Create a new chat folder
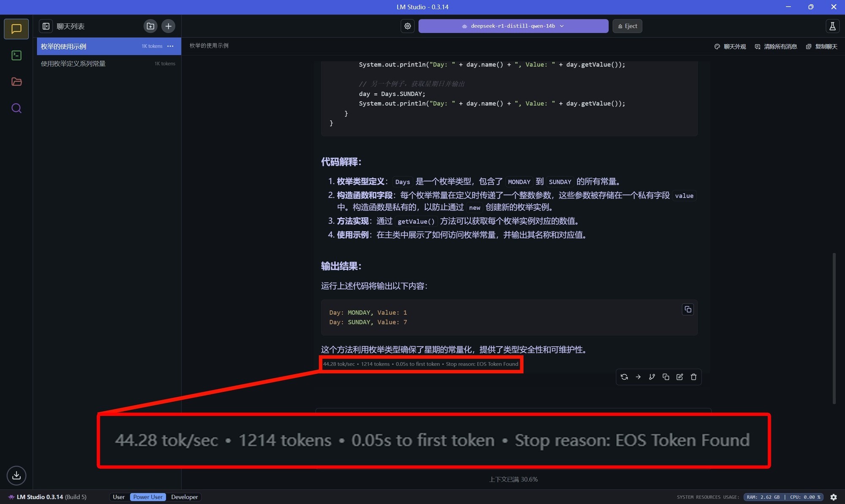Viewport: 845px width, 504px height. (x=150, y=26)
